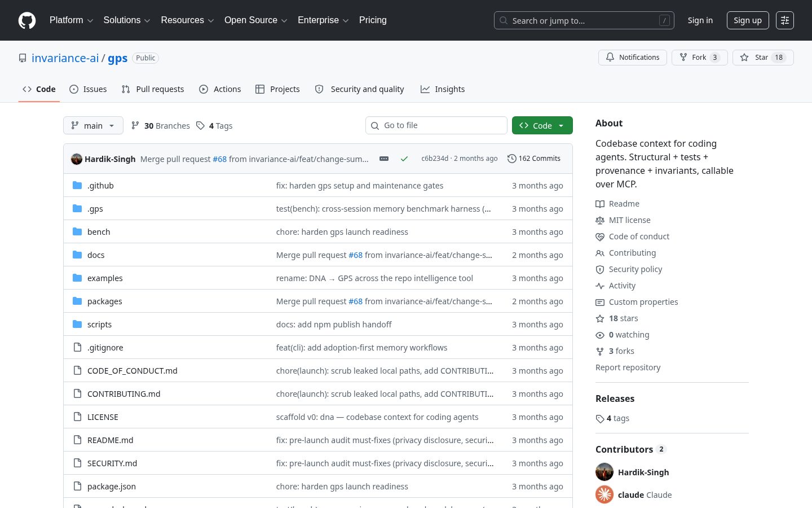
Task: Click the fork icon on the Fork button
Action: click(683, 57)
